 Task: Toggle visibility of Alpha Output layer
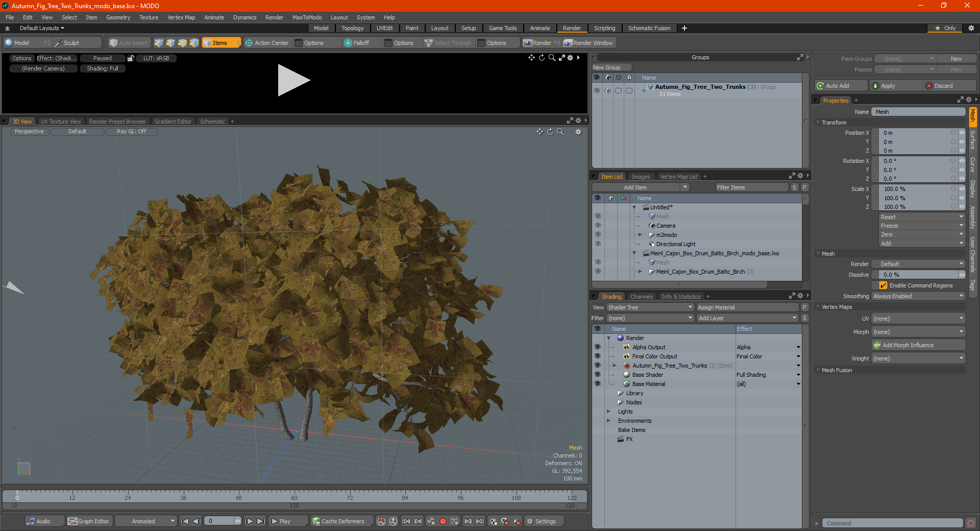[597, 347]
